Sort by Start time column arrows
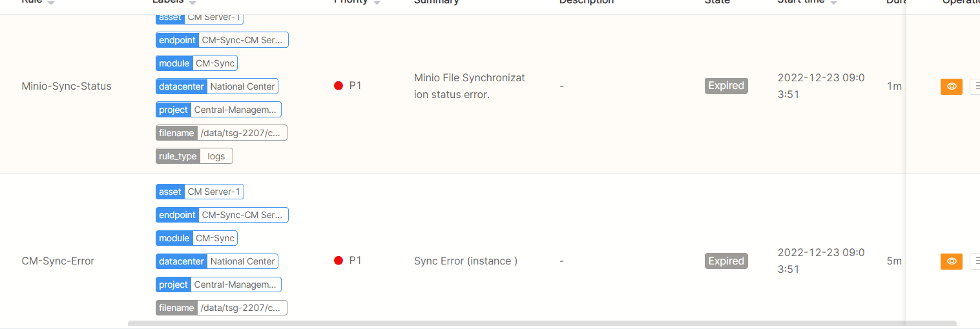This screenshot has width=980, height=329. [833, 3]
